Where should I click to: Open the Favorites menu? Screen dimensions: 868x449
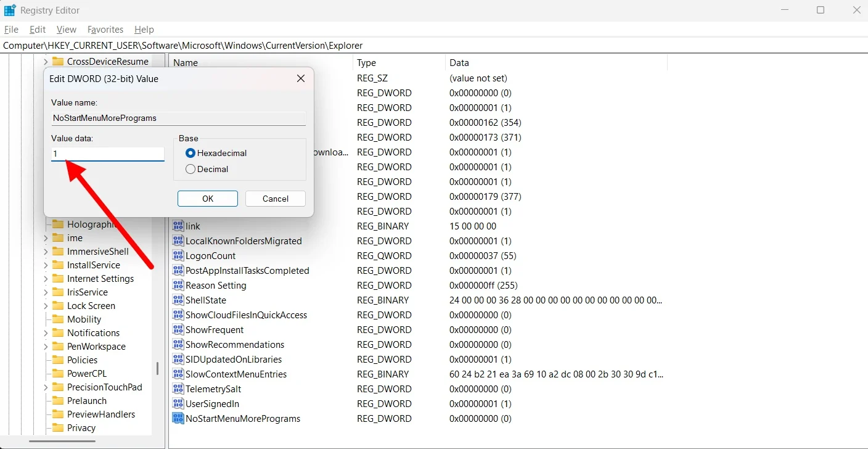(105, 30)
